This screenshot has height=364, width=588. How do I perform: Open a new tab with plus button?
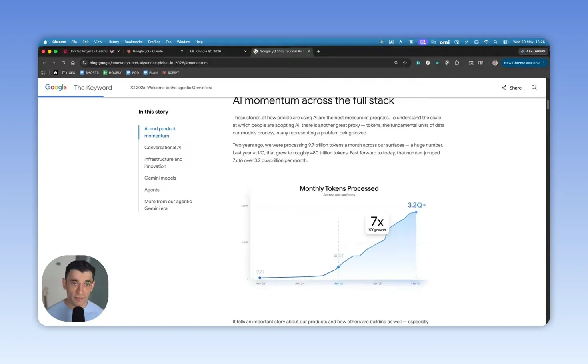tap(318, 51)
